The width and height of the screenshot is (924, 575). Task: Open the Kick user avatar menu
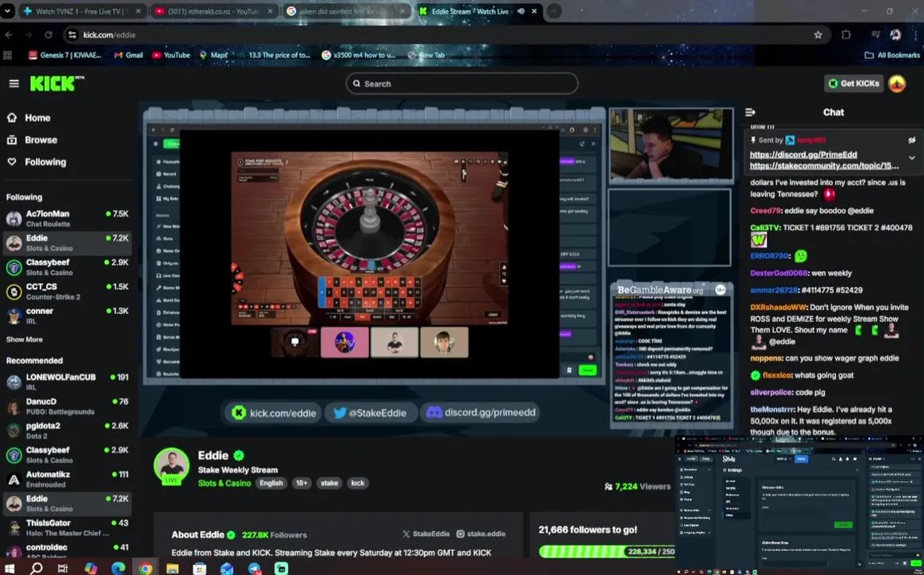click(x=897, y=84)
